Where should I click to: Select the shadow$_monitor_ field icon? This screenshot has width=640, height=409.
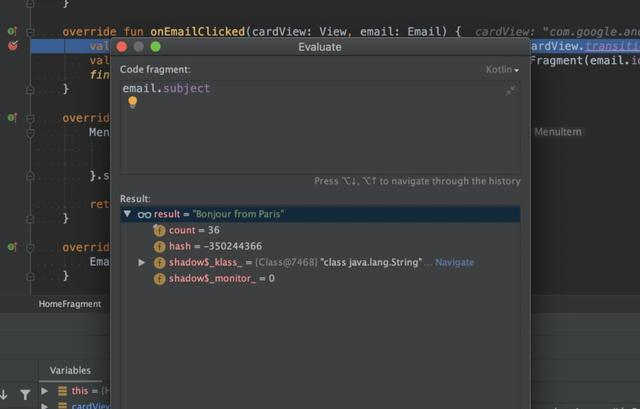tap(159, 278)
